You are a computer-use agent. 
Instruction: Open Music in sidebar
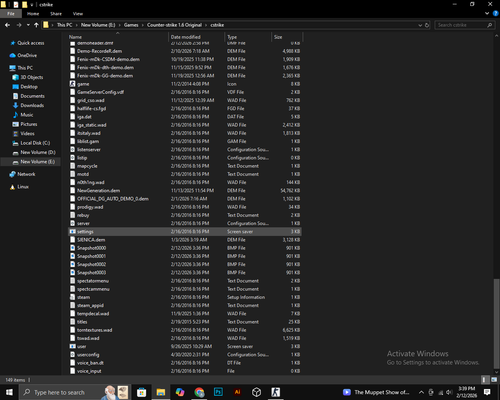pos(27,115)
